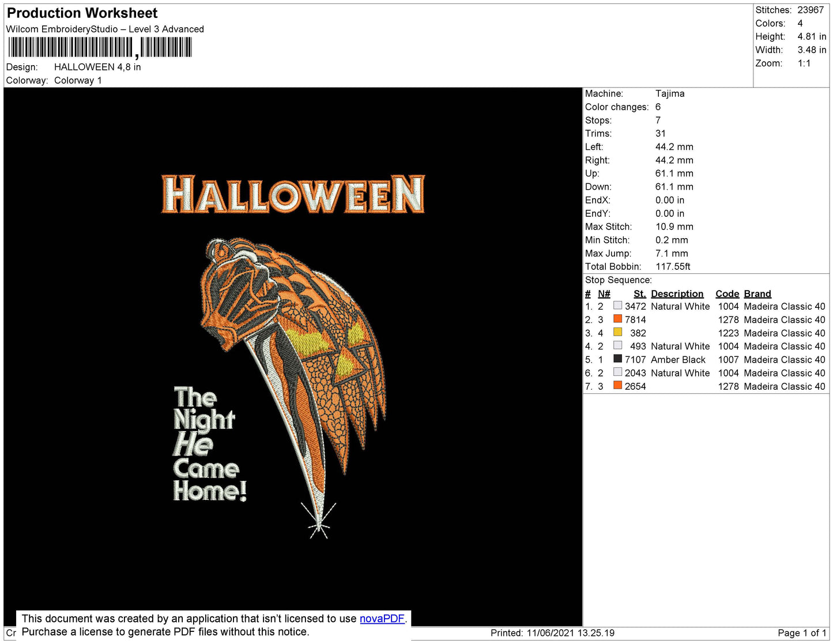Screen dimensions: 833x644
Task: Click 'Amber Black' description
Action: point(678,359)
